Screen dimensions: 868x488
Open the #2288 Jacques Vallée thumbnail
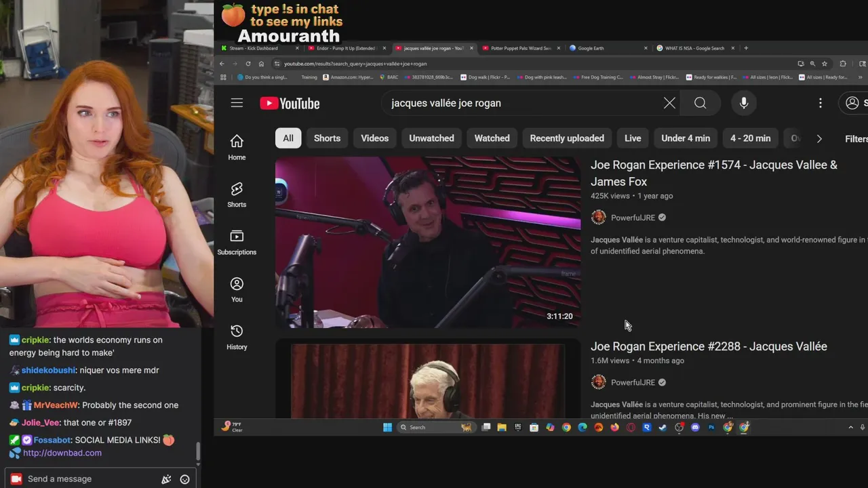pos(428,378)
